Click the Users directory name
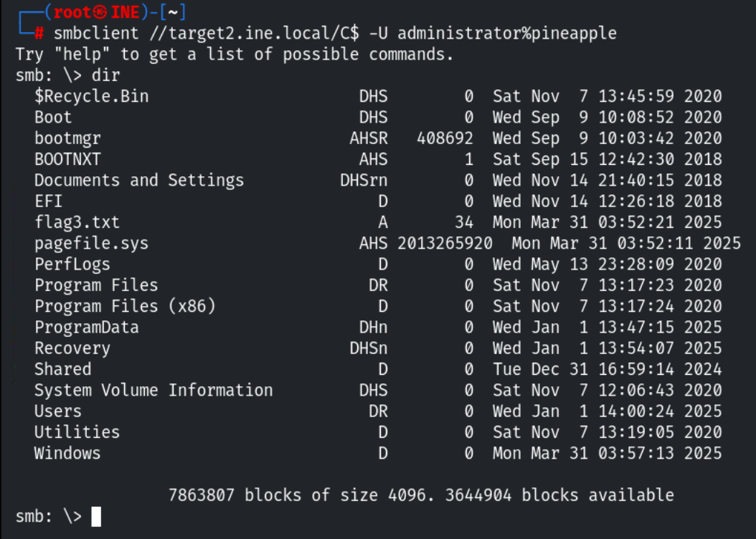 (58, 411)
